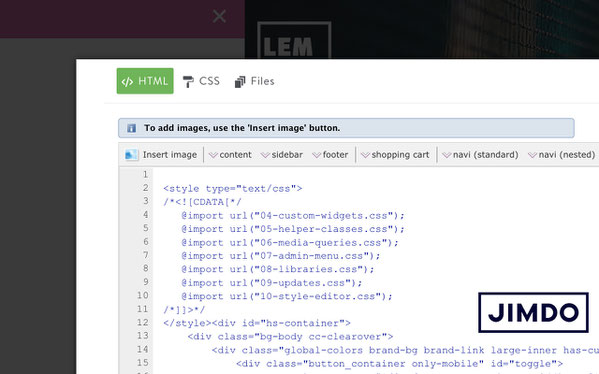
Task: Click the Insert image button label
Action: coord(170,155)
